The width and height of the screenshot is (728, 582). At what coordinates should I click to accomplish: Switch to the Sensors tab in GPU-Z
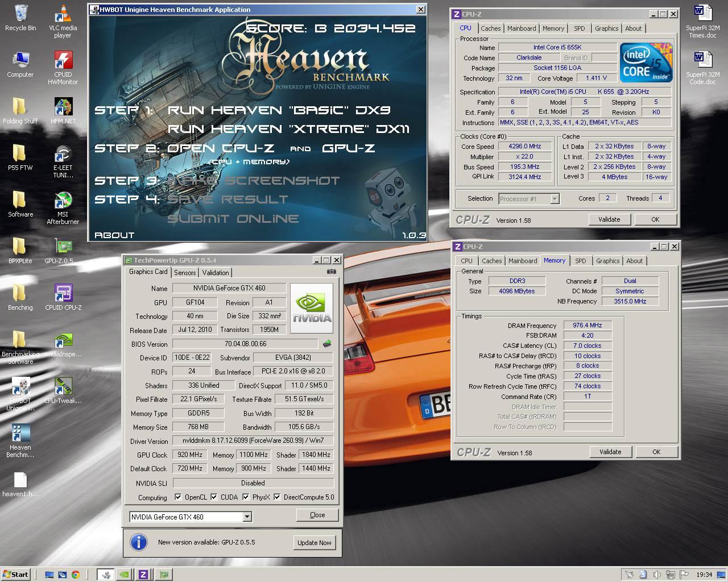coord(185,273)
